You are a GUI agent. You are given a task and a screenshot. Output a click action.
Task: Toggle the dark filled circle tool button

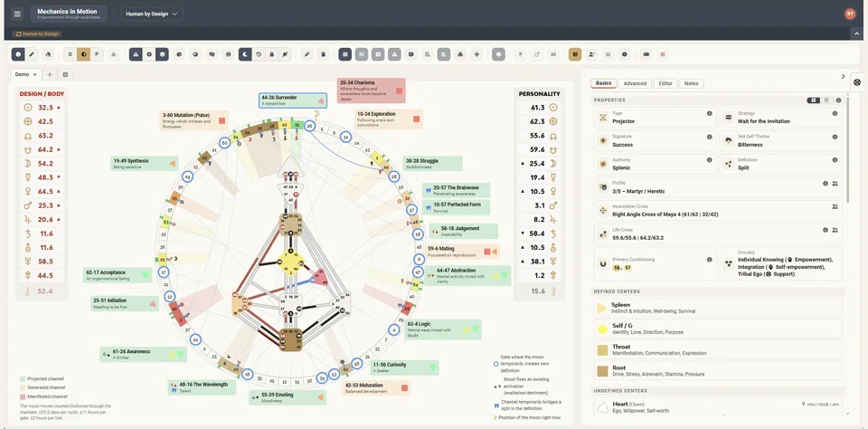click(18, 54)
